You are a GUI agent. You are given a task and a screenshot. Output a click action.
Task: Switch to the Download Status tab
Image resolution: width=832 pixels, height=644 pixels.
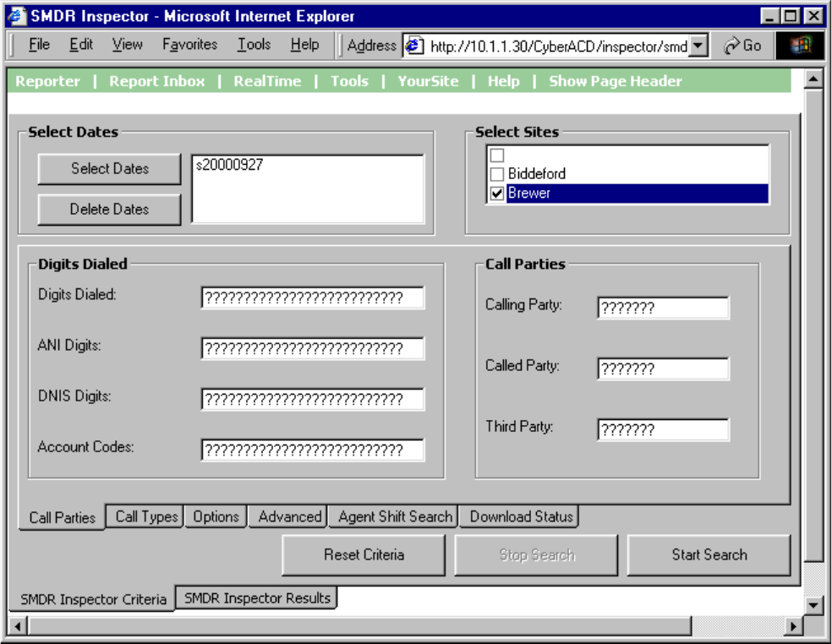(x=521, y=516)
